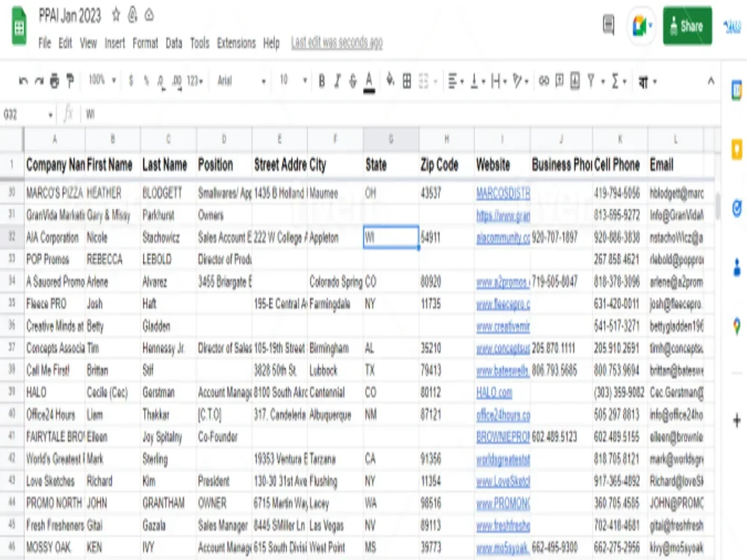Decrease decimal places
747x560 pixels.
161,82
